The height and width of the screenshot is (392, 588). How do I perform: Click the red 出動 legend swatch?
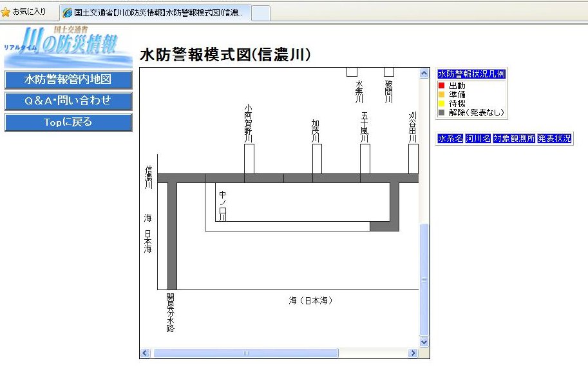(441, 86)
